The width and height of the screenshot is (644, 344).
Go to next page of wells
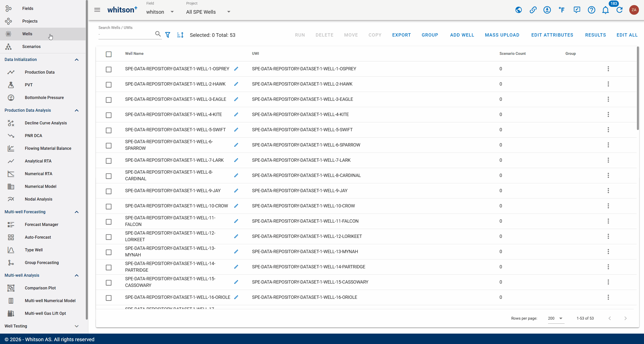click(625, 318)
